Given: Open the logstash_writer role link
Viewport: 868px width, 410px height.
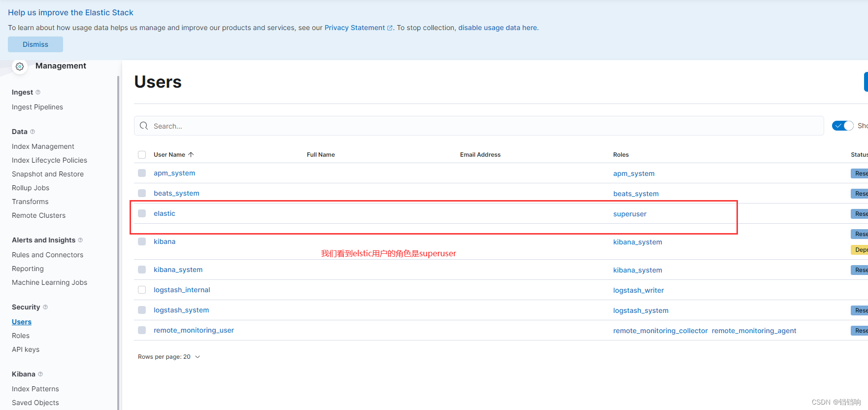Looking at the screenshot, I should 638,290.
